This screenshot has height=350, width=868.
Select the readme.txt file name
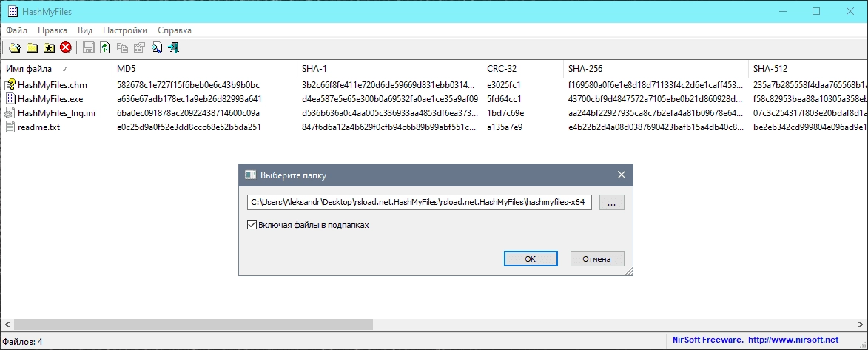tap(38, 127)
